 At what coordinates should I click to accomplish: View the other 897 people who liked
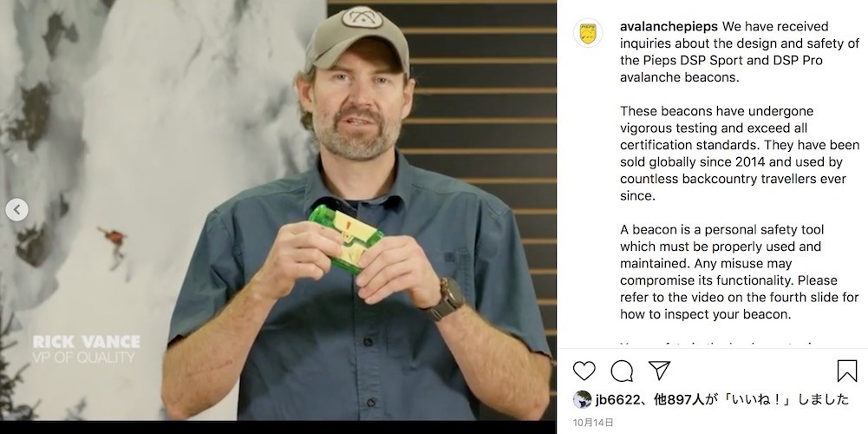[679, 399]
